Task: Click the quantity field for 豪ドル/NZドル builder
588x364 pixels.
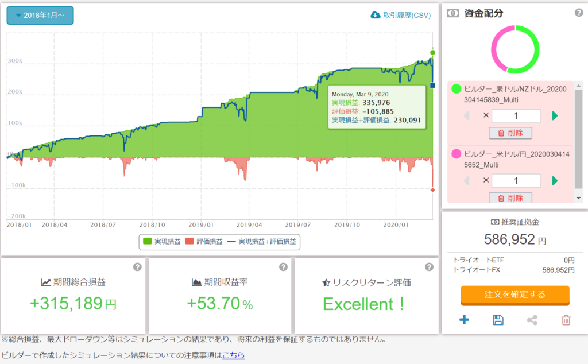Action: click(x=516, y=116)
